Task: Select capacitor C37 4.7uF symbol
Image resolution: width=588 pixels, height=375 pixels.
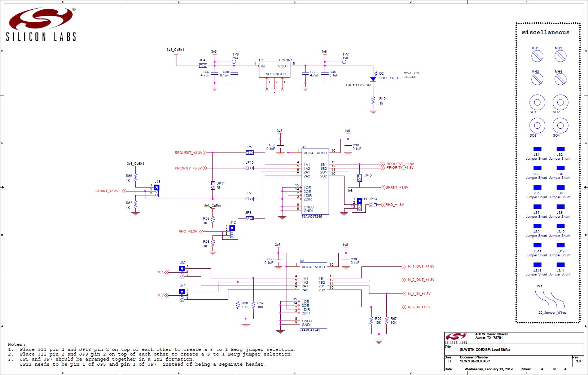Action: [x=215, y=73]
